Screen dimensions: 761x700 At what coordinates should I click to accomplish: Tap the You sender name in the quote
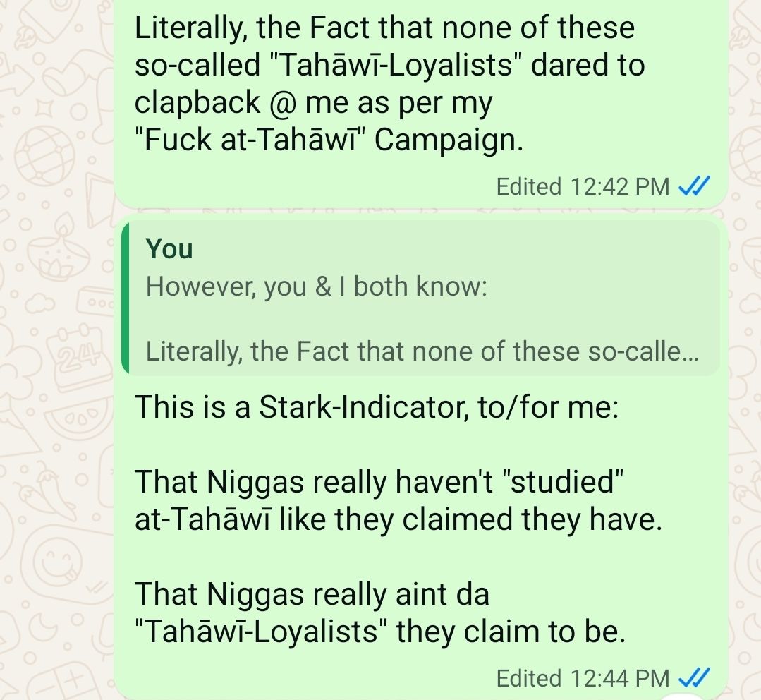click(169, 248)
